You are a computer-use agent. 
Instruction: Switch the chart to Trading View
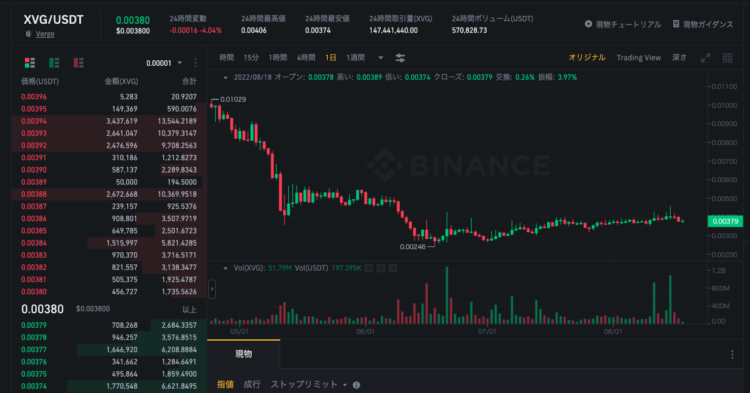639,58
